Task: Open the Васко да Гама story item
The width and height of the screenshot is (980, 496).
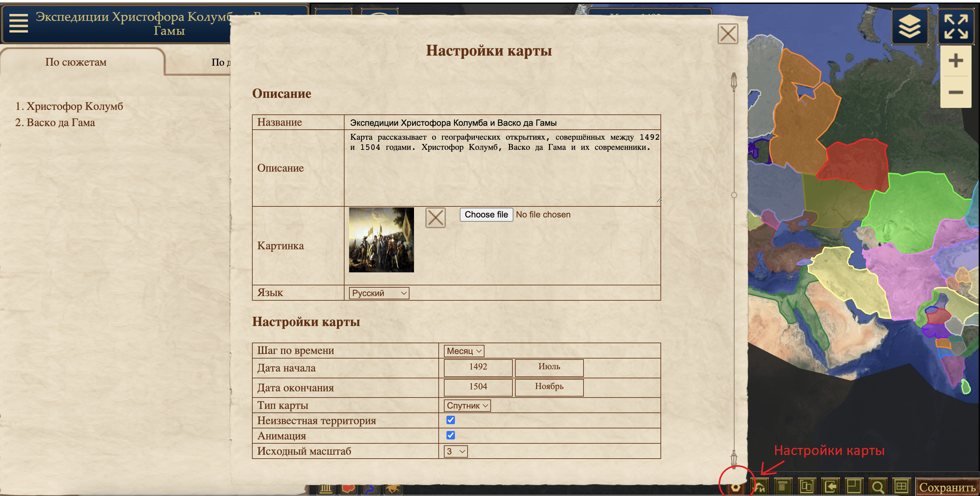Action: [x=60, y=123]
